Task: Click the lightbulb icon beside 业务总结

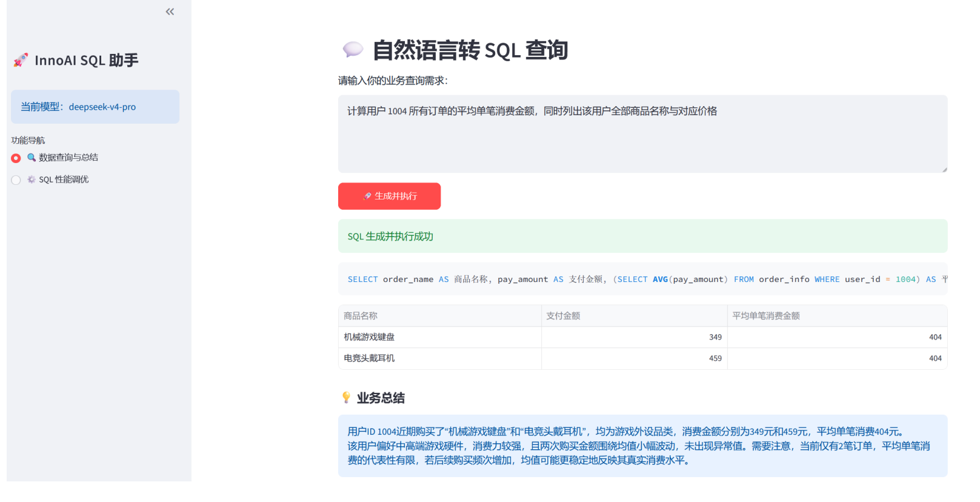Action: [346, 398]
